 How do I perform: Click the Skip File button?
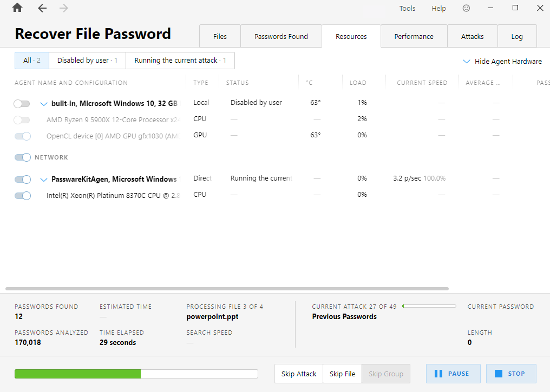342,374
